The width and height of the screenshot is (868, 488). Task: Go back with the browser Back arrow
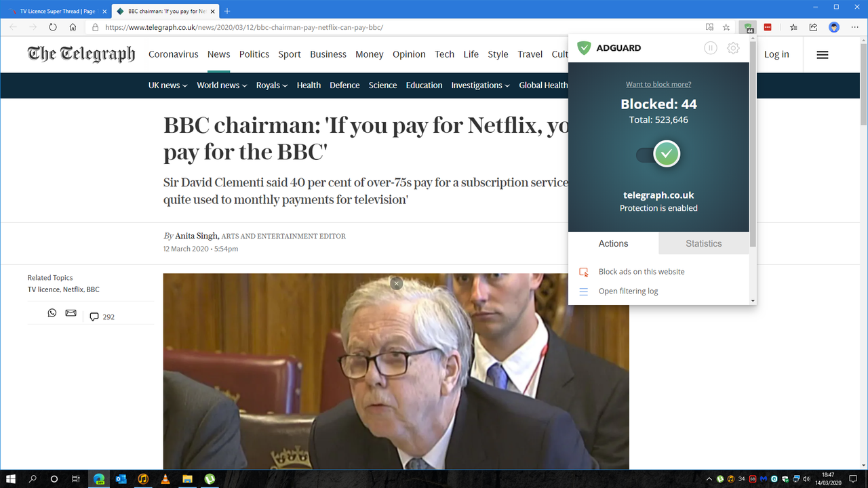[x=13, y=28]
